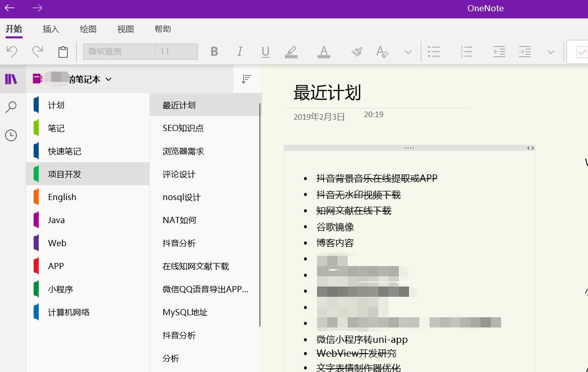Image resolution: width=588 pixels, height=372 pixels.
Task: Expand more paragraph options chevron
Action: (551, 52)
